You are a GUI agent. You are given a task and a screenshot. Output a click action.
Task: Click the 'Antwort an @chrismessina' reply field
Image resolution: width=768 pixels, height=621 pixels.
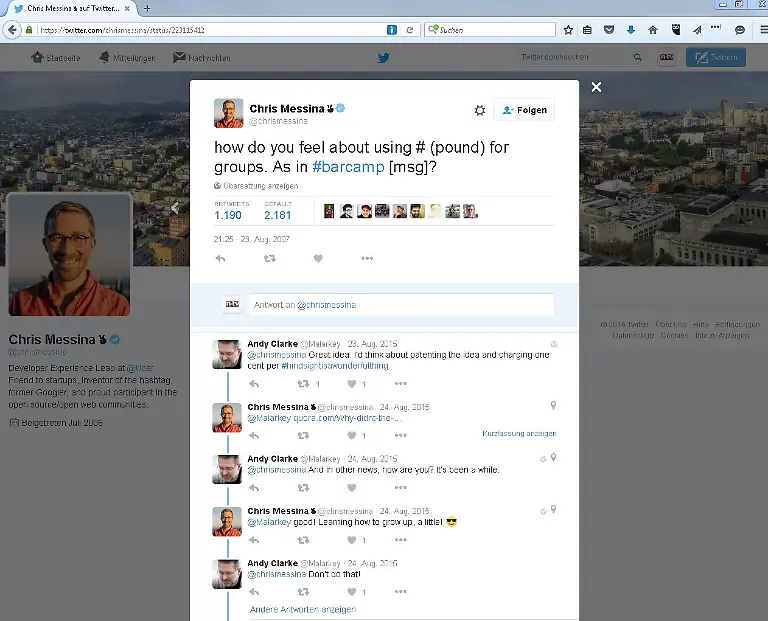tap(400, 304)
